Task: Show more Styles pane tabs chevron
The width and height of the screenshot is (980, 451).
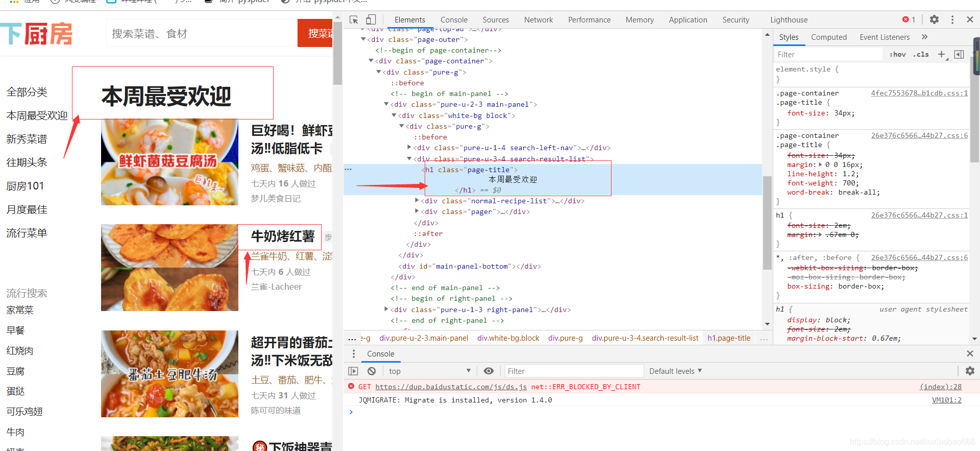Action: 924,37
